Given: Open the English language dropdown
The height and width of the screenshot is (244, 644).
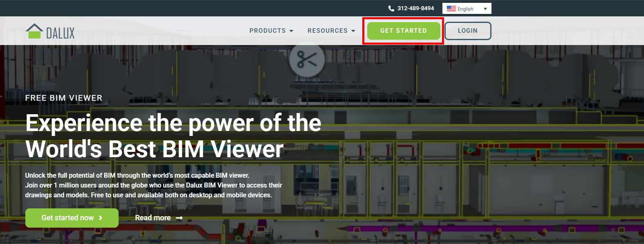Looking at the screenshot, I should (465, 9).
